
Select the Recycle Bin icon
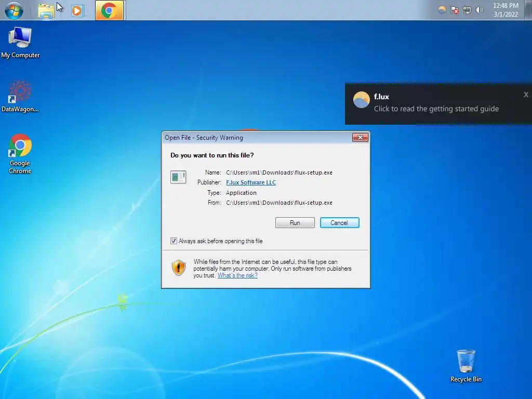[x=466, y=366]
